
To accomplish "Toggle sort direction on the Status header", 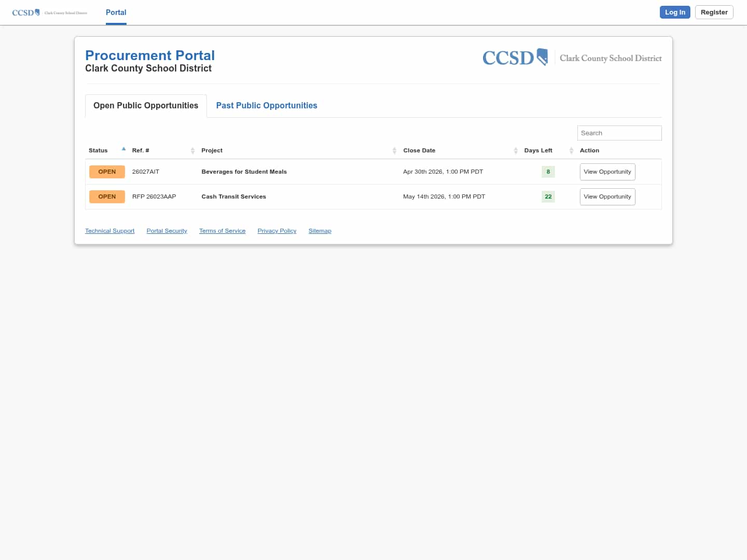I will pos(98,150).
